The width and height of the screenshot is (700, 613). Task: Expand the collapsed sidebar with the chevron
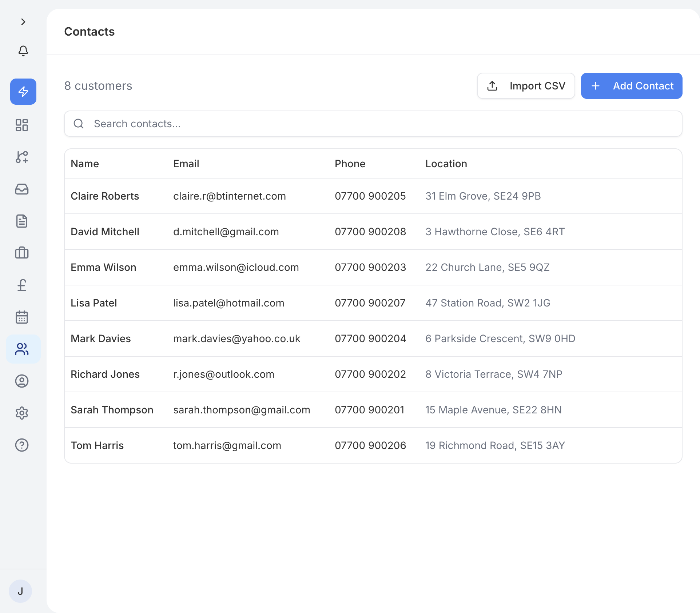click(23, 22)
